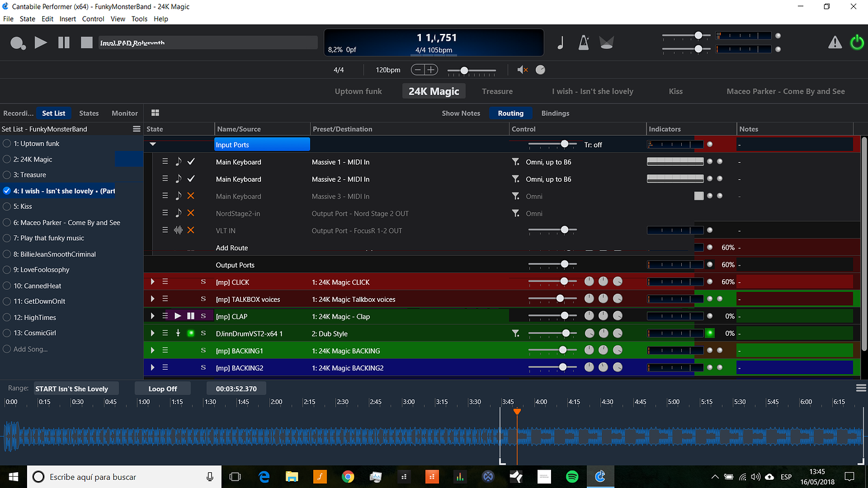Image resolution: width=868 pixels, height=488 pixels.
Task: Switch to the Bindings tab
Action: coord(555,113)
